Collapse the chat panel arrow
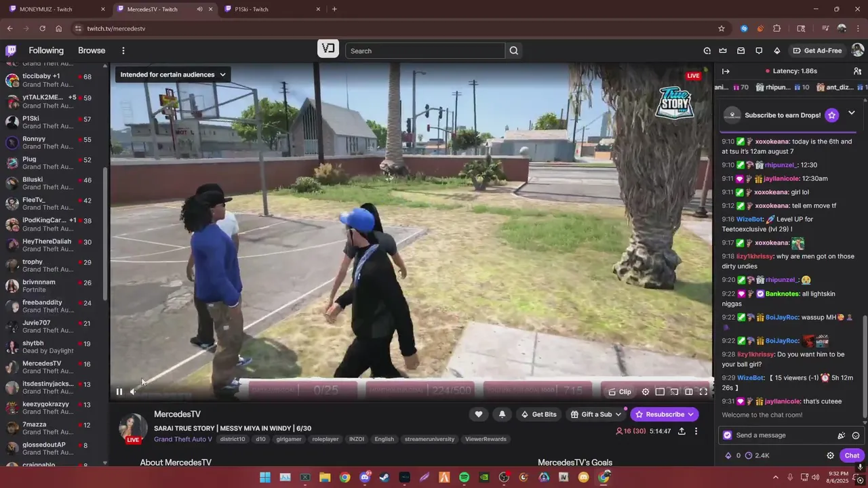Viewport: 868px width, 488px height. 726,71
